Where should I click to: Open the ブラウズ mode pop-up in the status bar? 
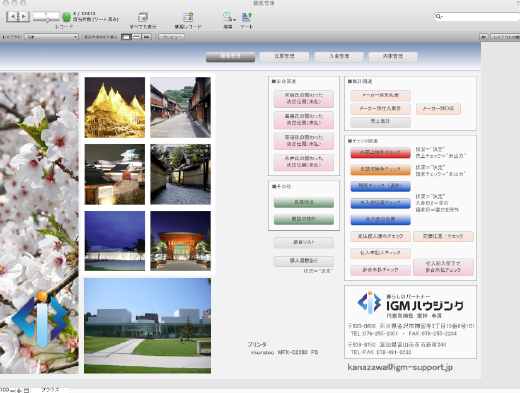[x=50, y=390]
